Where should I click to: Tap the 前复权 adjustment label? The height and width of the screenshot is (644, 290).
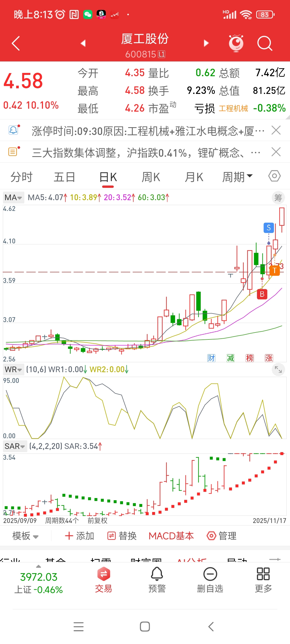pyautogui.click(x=97, y=521)
